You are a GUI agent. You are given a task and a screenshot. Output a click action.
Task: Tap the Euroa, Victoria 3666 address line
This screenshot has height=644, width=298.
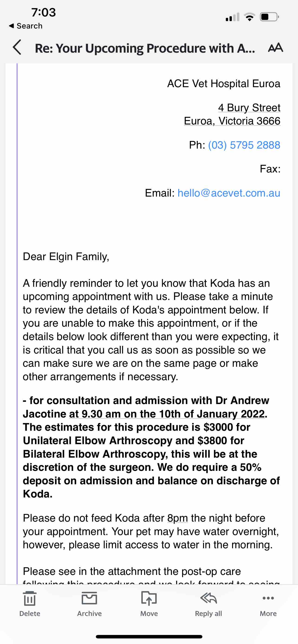coord(232,121)
